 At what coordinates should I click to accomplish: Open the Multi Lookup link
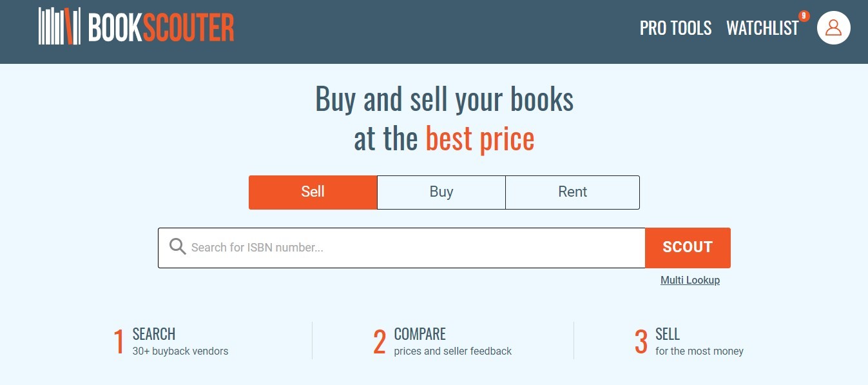pos(690,280)
